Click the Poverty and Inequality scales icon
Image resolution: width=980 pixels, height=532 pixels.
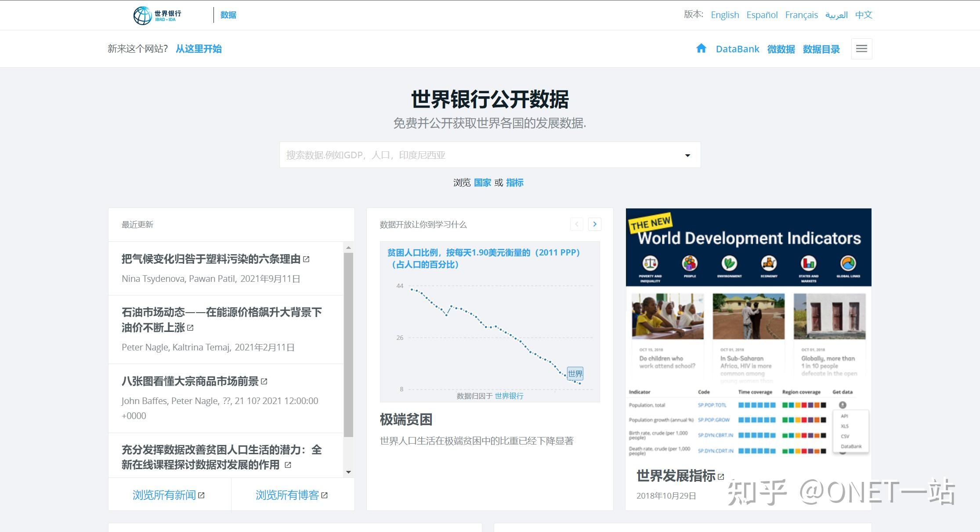point(650,263)
